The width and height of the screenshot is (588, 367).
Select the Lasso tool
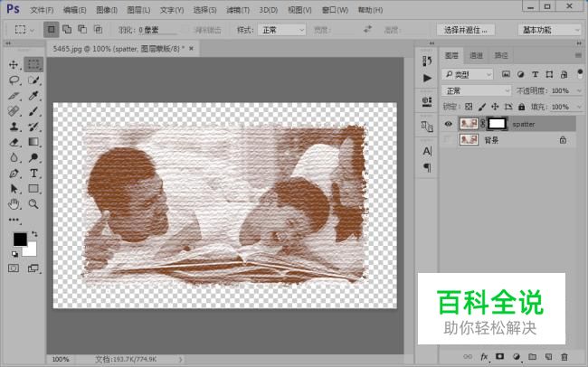pyautogui.click(x=14, y=80)
